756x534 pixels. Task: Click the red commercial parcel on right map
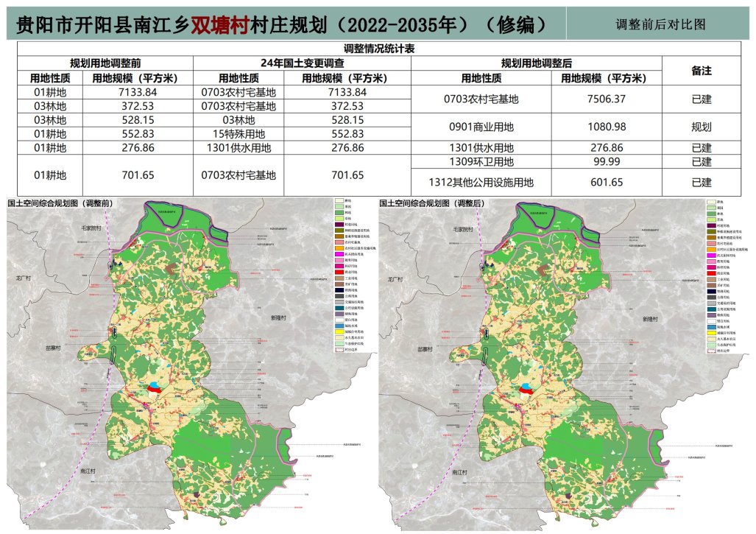click(528, 392)
